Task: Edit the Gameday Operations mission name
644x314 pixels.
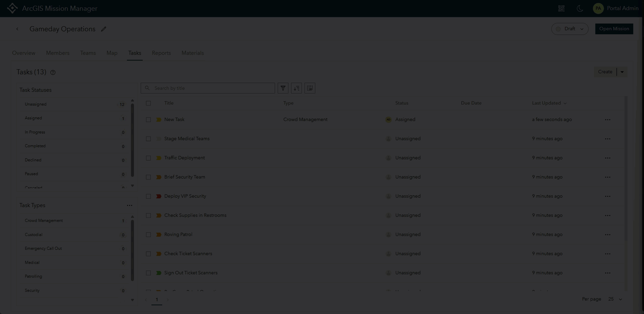Action: click(x=103, y=29)
